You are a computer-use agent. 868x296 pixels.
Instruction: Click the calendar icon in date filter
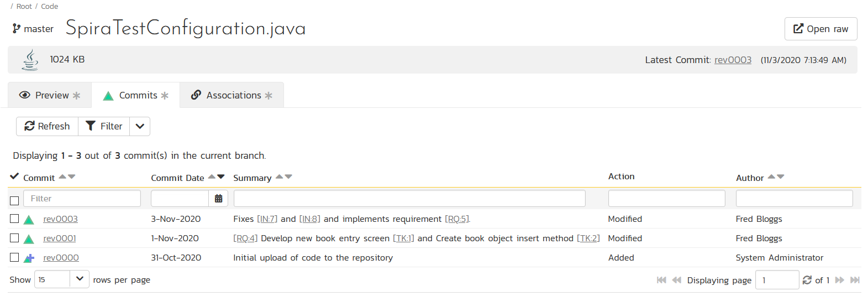(218, 199)
